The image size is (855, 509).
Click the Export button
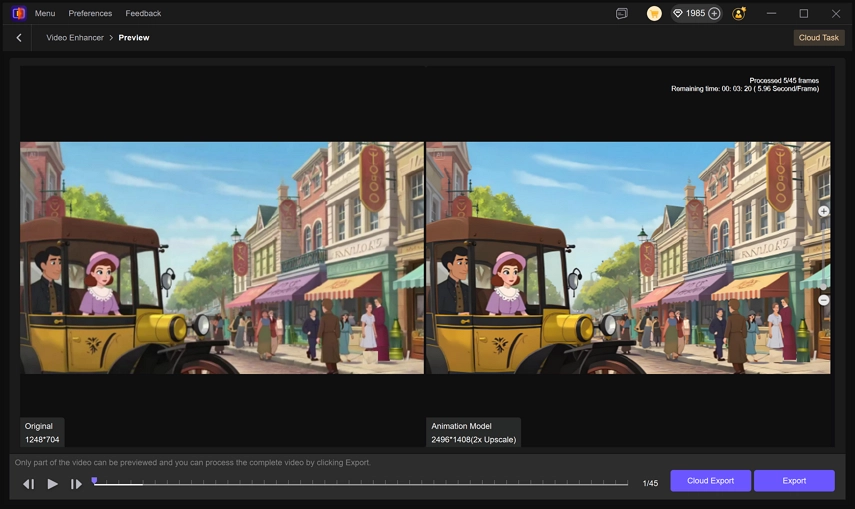coord(794,481)
